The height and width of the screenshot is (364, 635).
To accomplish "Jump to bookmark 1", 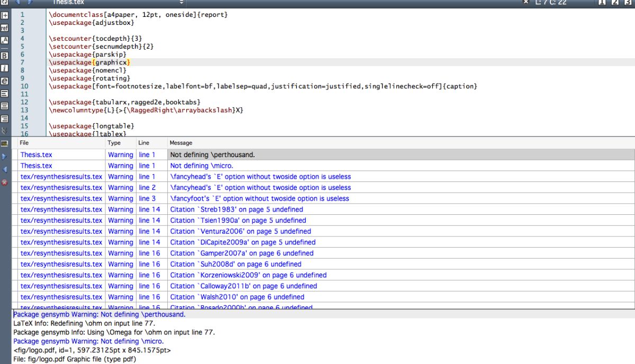I will [x=602, y=2].
